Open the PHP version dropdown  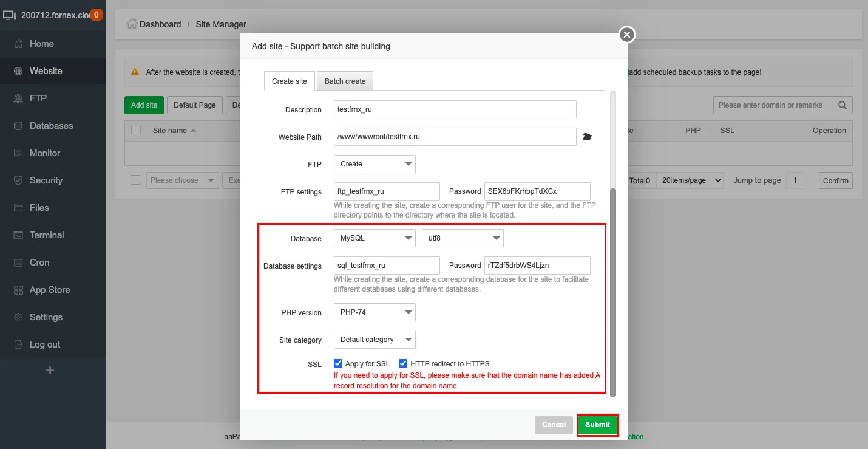coord(375,312)
